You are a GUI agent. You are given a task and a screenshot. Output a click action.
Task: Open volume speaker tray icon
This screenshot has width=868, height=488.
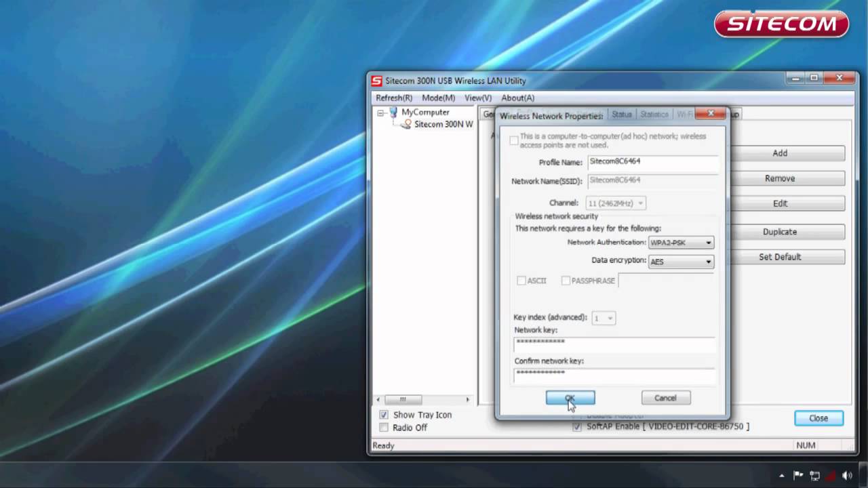[847, 476]
